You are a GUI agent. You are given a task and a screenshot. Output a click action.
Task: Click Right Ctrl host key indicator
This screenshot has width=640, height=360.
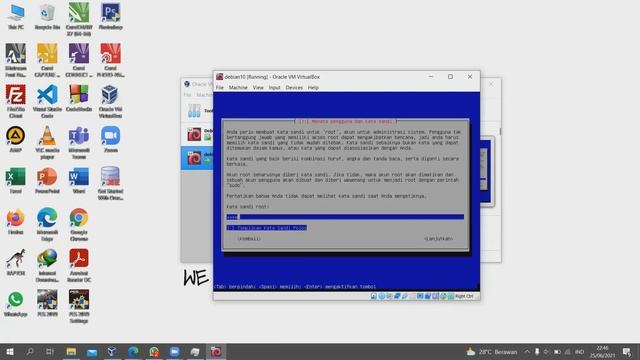coord(464,296)
